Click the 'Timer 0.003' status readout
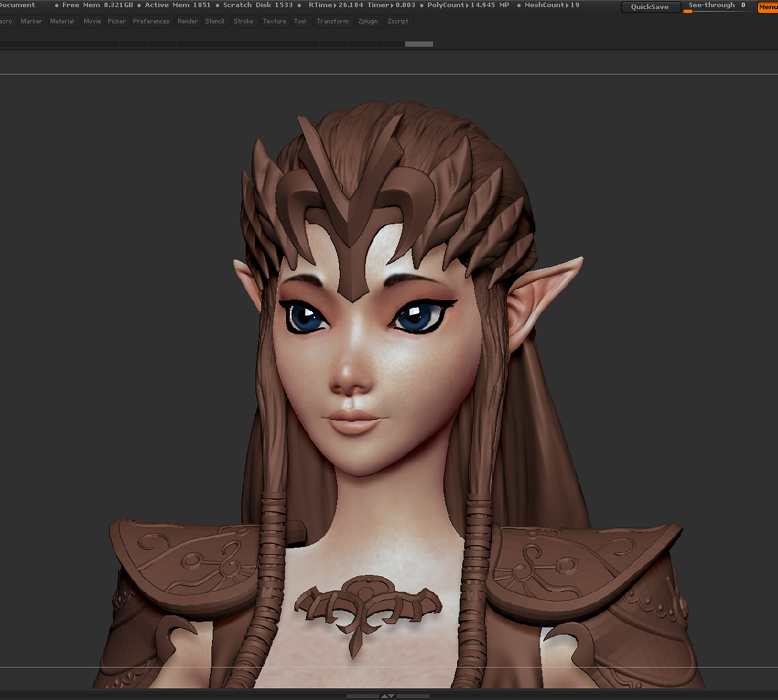The height and width of the screenshot is (700, 778). pos(392,5)
